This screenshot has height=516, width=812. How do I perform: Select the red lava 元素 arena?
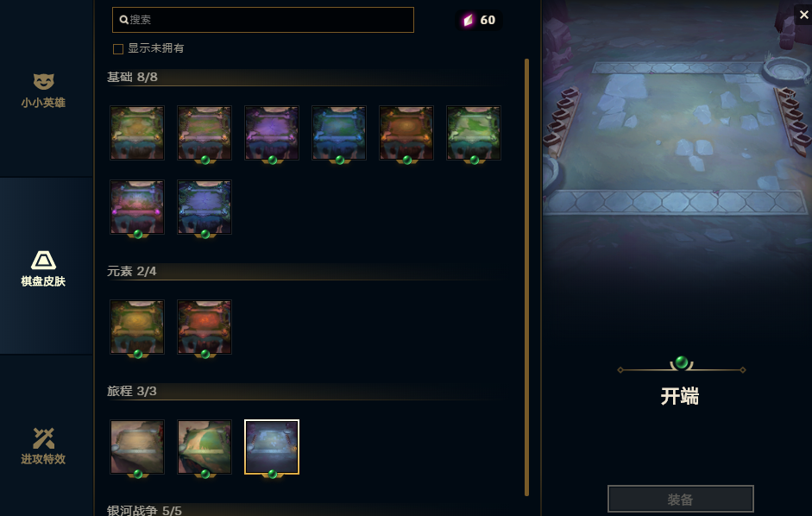coord(205,327)
